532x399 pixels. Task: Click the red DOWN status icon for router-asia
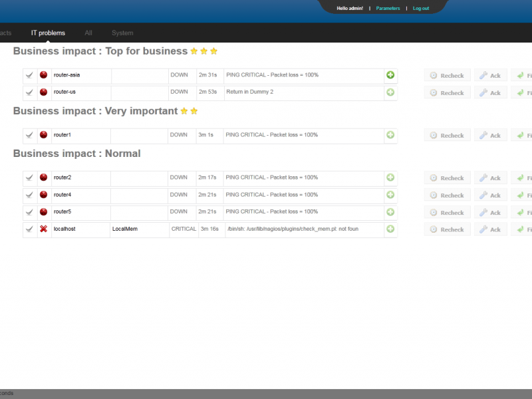tap(44, 75)
